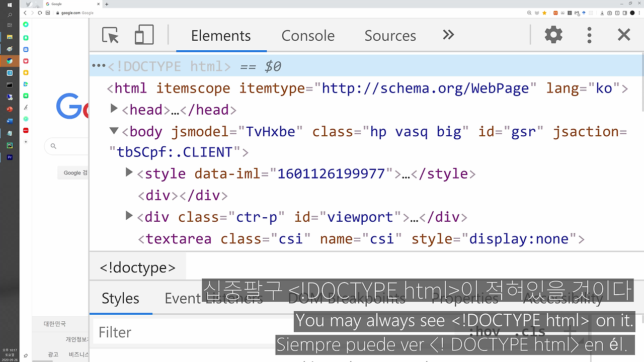Viewport: 644px width, 362px height.
Task: Bookmark page with star icon
Action: point(544,13)
